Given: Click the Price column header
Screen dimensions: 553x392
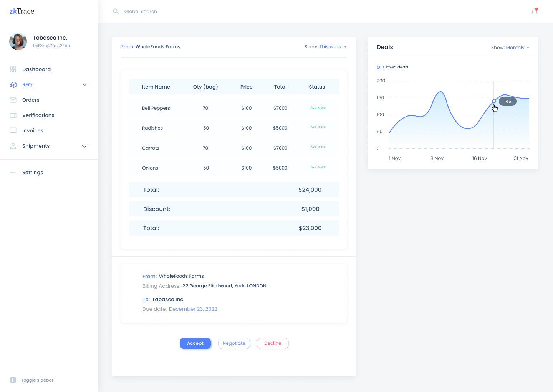Looking at the screenshot, I should 247,87.
